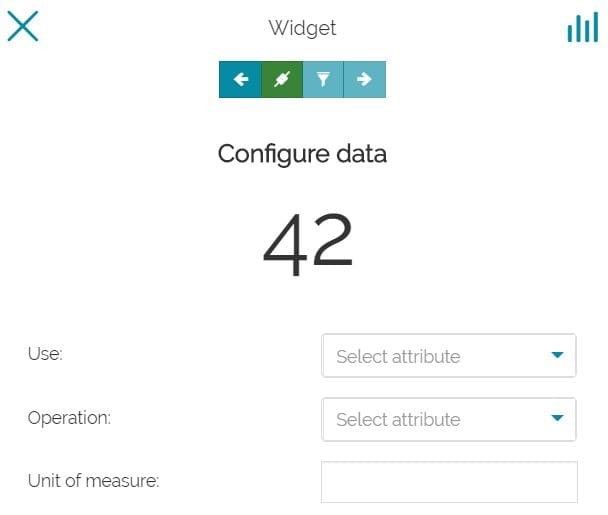Click the 42 preview number
Screen dimensions: 608x515
[x=308, y=241]
